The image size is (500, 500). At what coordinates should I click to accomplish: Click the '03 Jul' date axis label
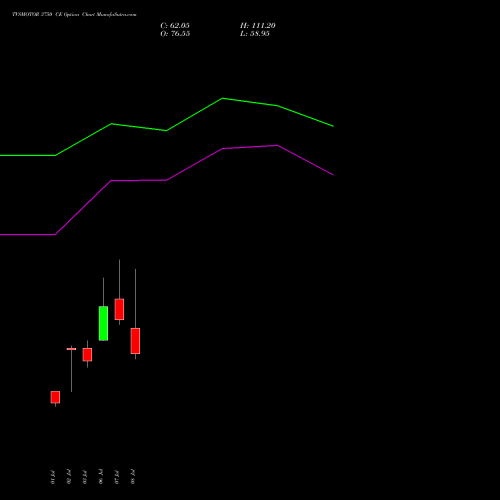click(85, 477)
